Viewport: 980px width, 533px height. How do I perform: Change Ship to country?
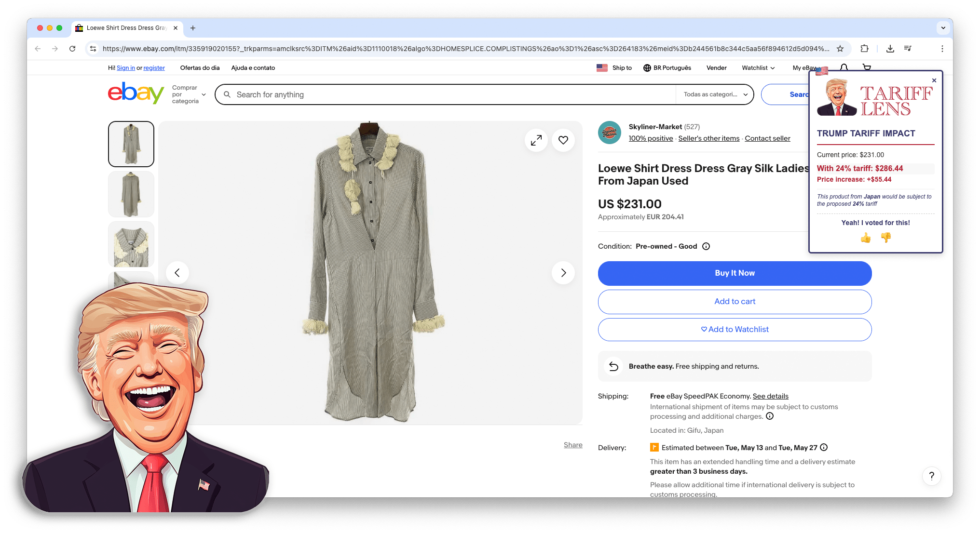(614, 68)
